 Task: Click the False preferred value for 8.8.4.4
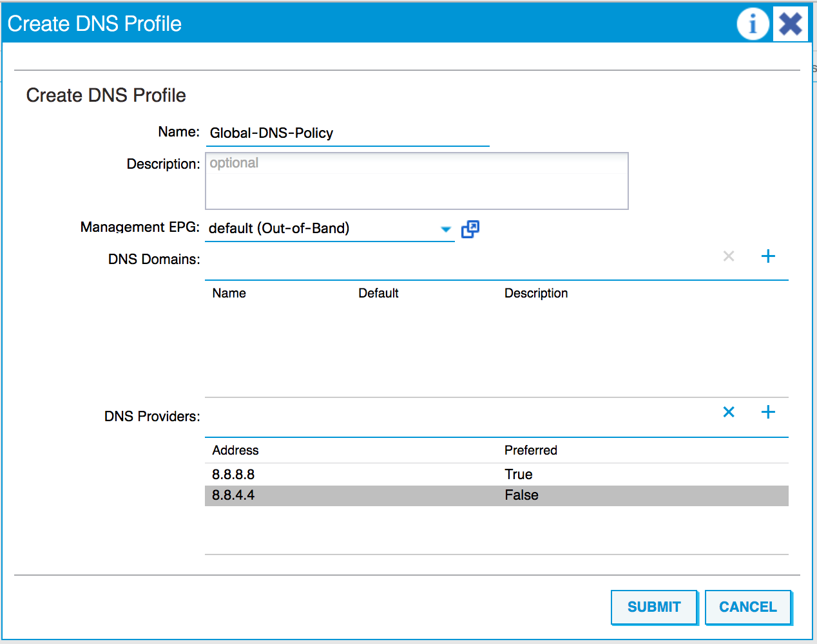click(522, 495)
